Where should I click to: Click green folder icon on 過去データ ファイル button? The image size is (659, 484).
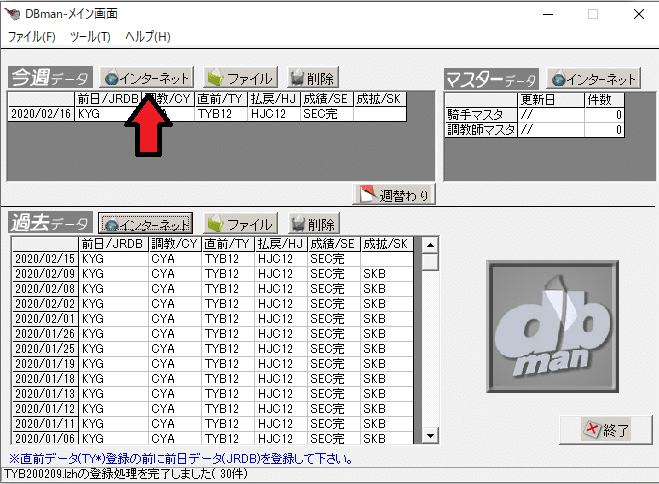[216, 223]
